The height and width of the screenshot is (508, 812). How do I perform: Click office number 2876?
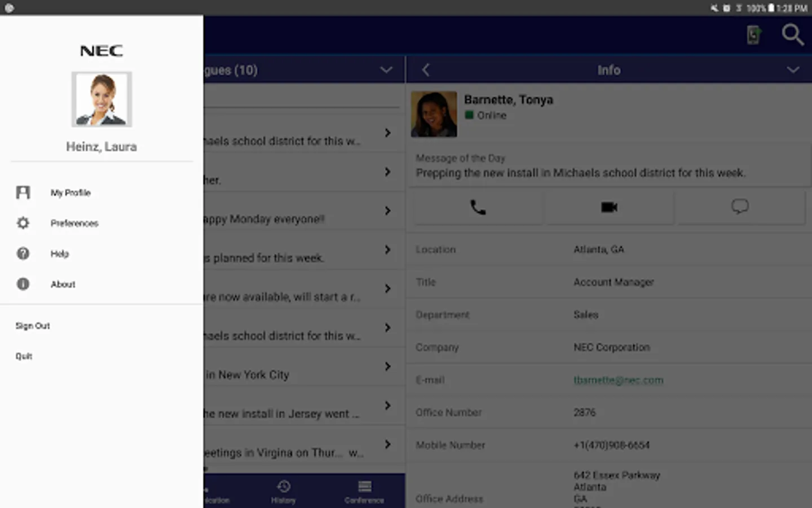point(584,413)
